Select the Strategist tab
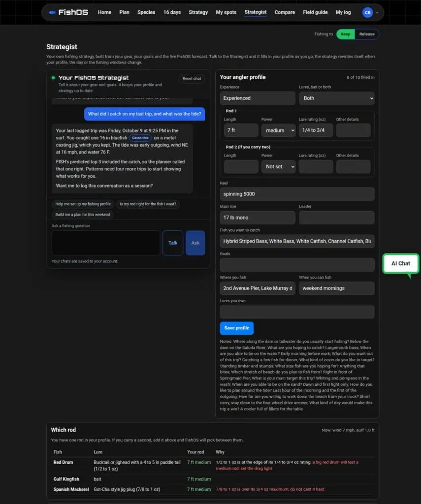 pos(256,12)
